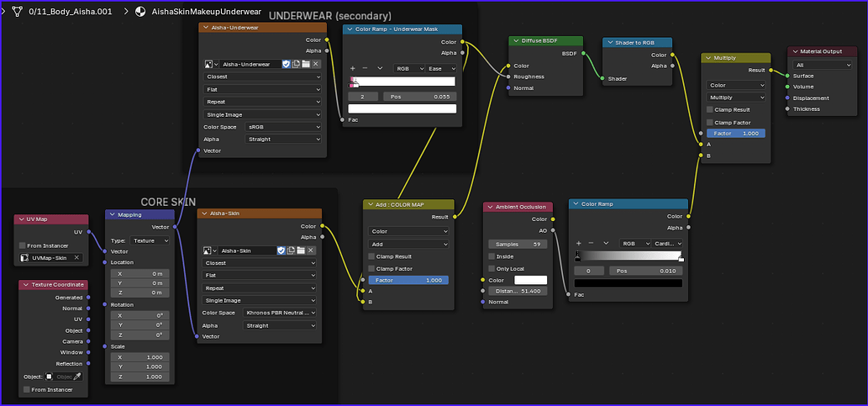Collapse the Mapping node
Screen dimensions: 868x406
[112, 214]
